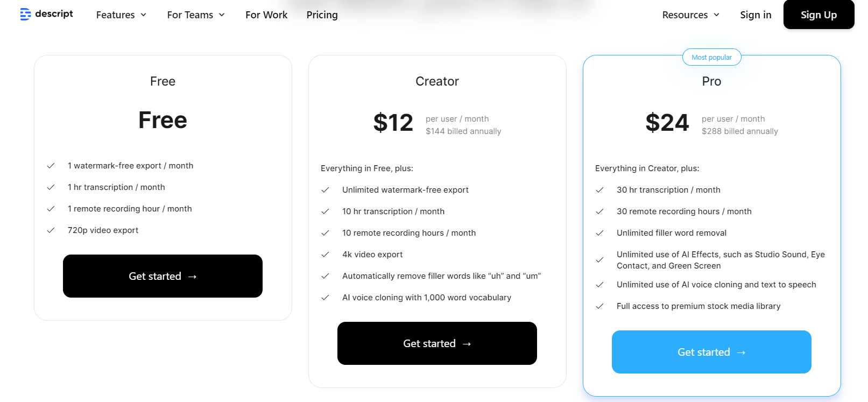Expand the Features dropdown menu

click(121, 15)
